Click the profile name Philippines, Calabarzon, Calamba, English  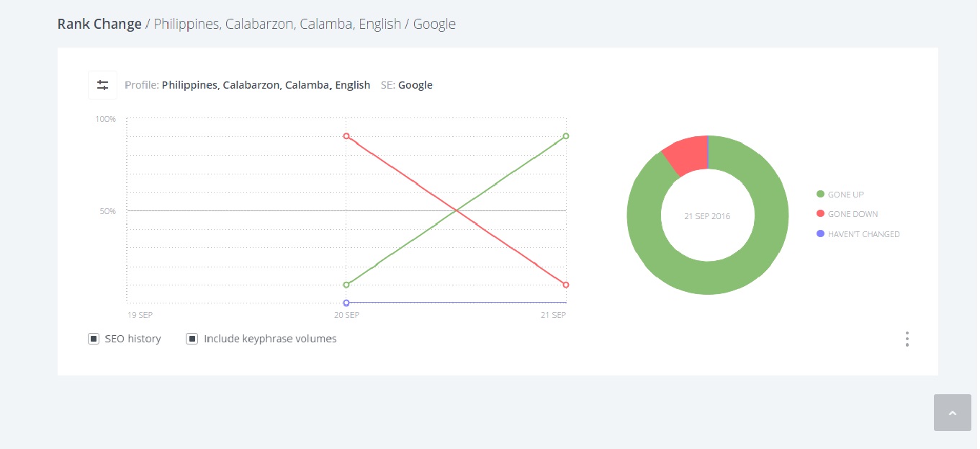click(266, 85)
